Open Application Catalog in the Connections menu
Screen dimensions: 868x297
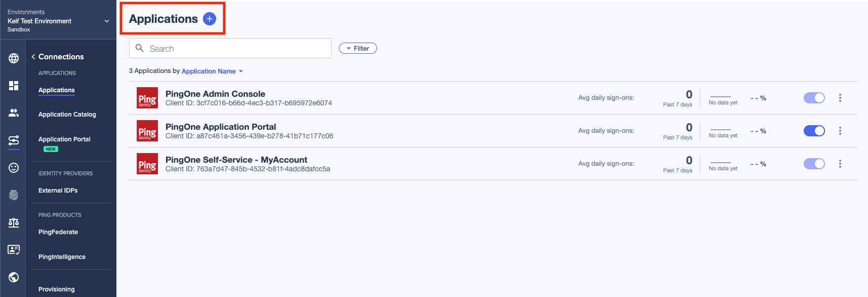pyautogui.click(x=67, y=115)
